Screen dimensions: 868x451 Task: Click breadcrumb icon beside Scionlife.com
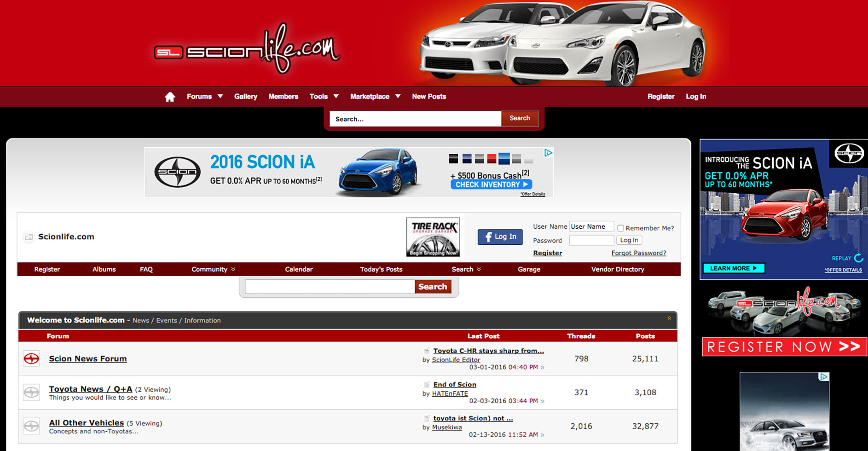point(29,237)
